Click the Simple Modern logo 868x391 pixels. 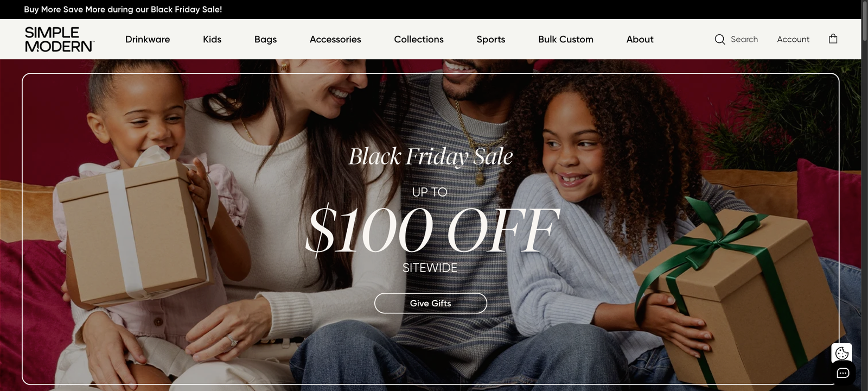tap(60, 39)
